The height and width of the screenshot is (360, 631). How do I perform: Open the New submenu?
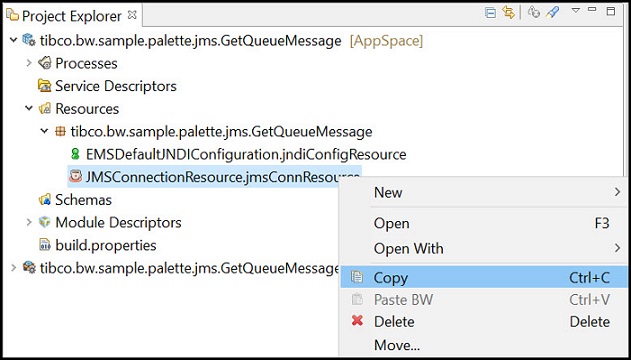tap(484, 192)
